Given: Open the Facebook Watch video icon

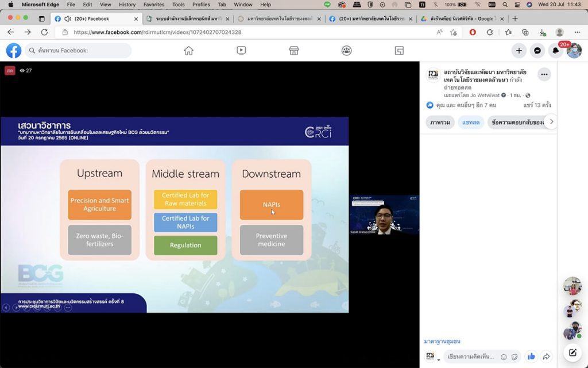Looking at the screenshot, I should (241, 51).
